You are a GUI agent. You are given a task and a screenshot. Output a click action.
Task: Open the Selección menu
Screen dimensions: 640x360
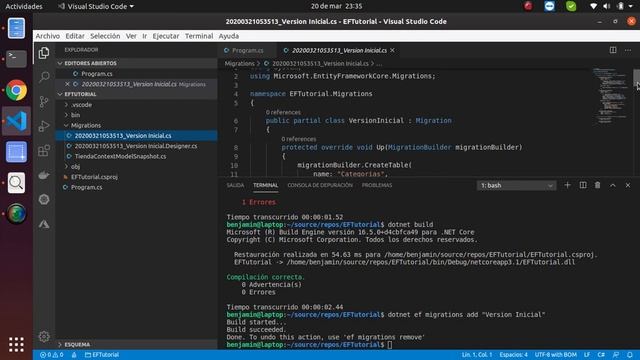pyautogui.click(x=105, y=36)
